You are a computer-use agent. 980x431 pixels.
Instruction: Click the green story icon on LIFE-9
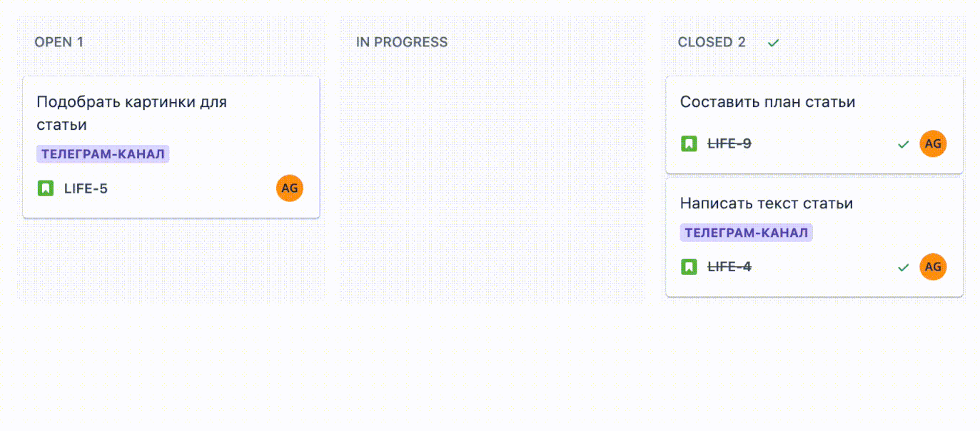(689, 143)
